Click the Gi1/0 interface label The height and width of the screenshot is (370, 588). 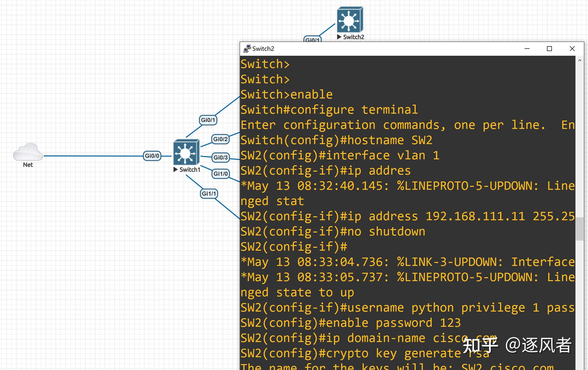point(220,174)
